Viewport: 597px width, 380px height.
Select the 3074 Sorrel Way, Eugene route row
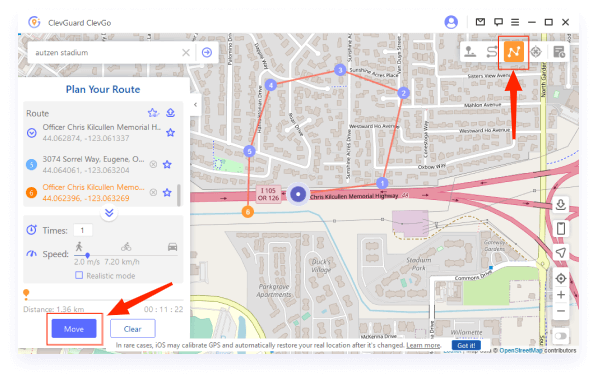coord(93,164)
